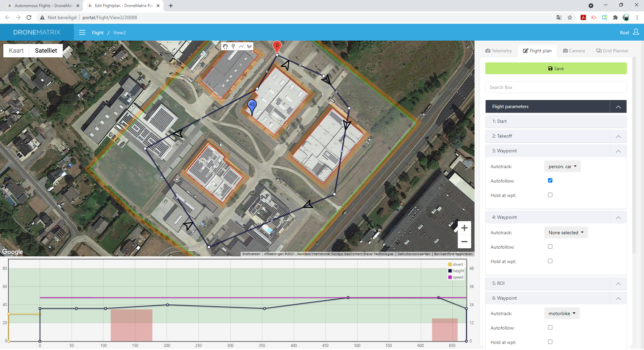Open the 'person, car' Autotrack dropdown

tap(562, 166)
